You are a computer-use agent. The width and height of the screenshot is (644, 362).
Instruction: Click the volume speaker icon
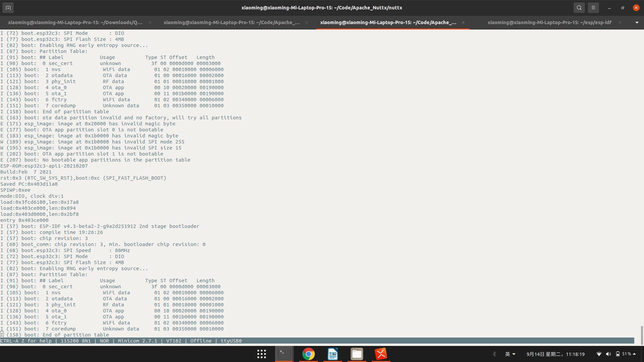click(608, 354)
